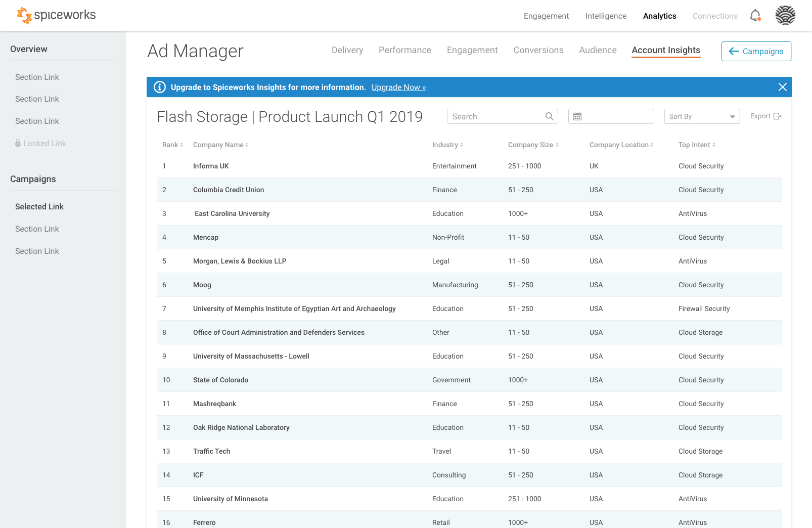Viewport: 812px width, 528px height.
Task: Click the info icon in the banner
Action: (160, 87)
